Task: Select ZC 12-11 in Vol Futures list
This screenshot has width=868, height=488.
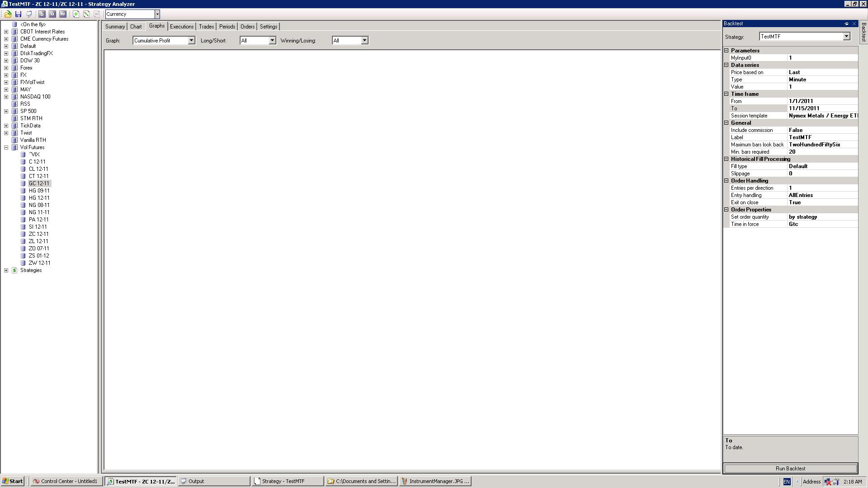Action: (x=38, y=234)
